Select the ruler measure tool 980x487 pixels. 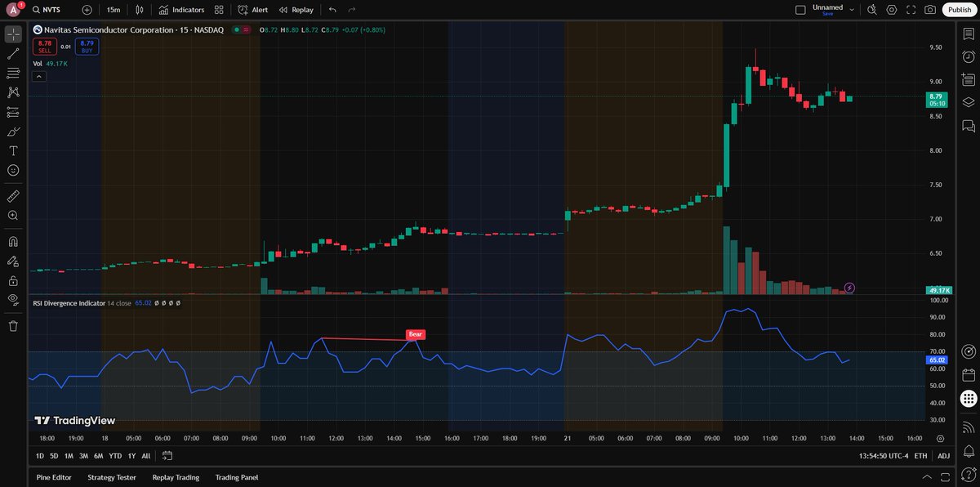(13, 196)
